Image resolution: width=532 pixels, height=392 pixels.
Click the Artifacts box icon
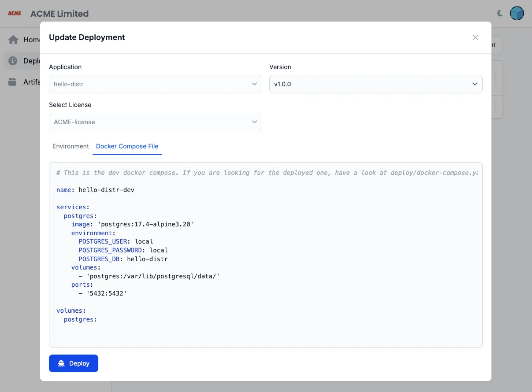(x=13, y=82)
